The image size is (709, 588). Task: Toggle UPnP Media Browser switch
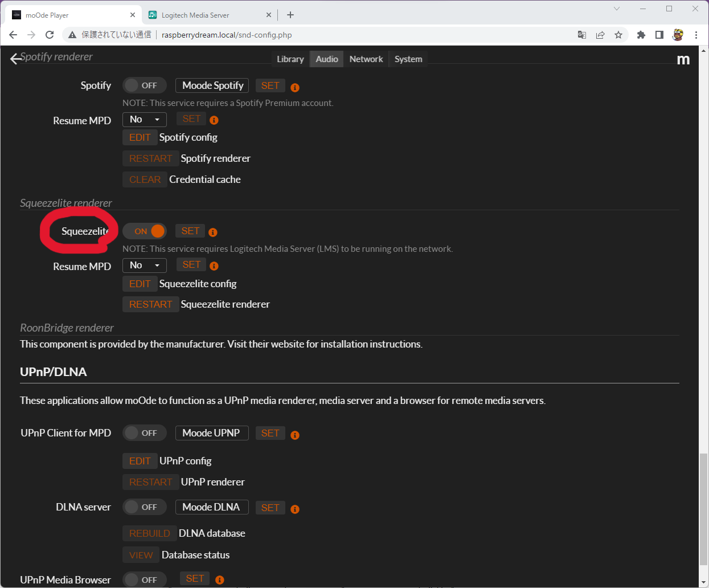145,579
